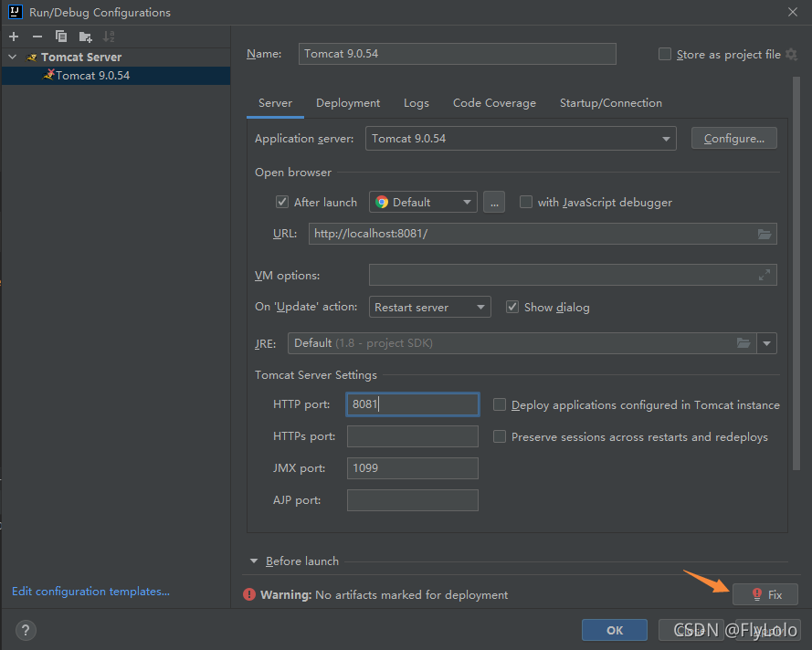
Task: Click into the URL field
Action: (543, 234)
